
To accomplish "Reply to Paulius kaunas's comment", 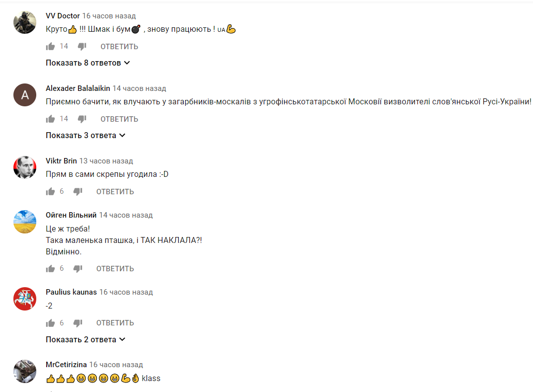I will [x=115, y=323].
